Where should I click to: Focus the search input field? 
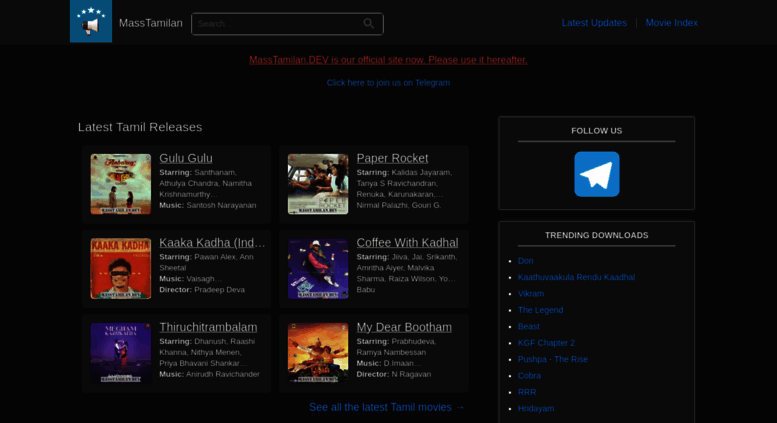pyautogui.click(x=275, y=24)
